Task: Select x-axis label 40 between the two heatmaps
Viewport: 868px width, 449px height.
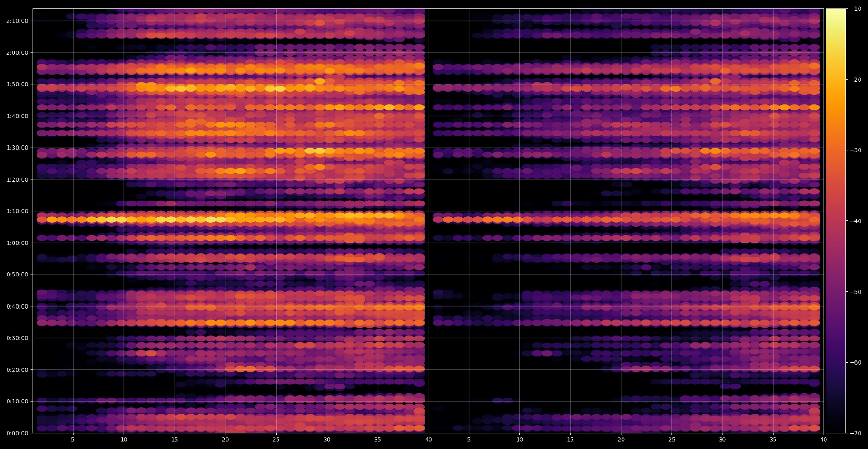Action: [x=429, y=440]
